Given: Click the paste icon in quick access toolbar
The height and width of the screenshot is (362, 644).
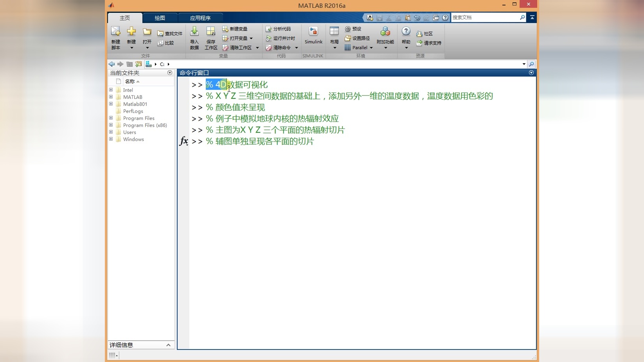Looking at the screenshot, I should (408, 18).
